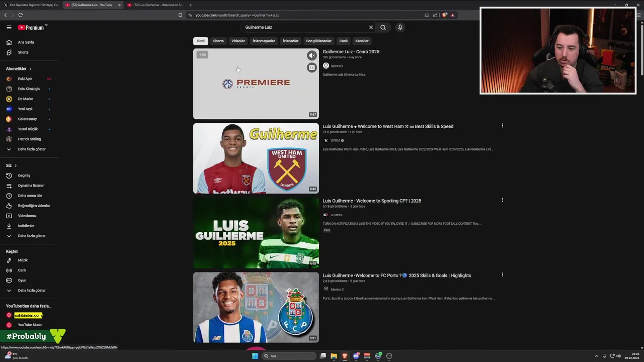Bookmark this page via address bar icon
The width and height of the screenshot is (644, 362).
(x=180, y=15)
